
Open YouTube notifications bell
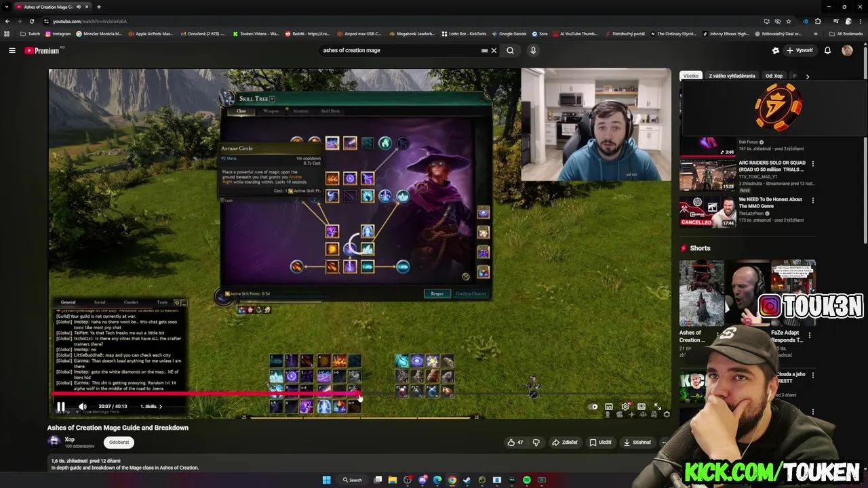point(827,50)
